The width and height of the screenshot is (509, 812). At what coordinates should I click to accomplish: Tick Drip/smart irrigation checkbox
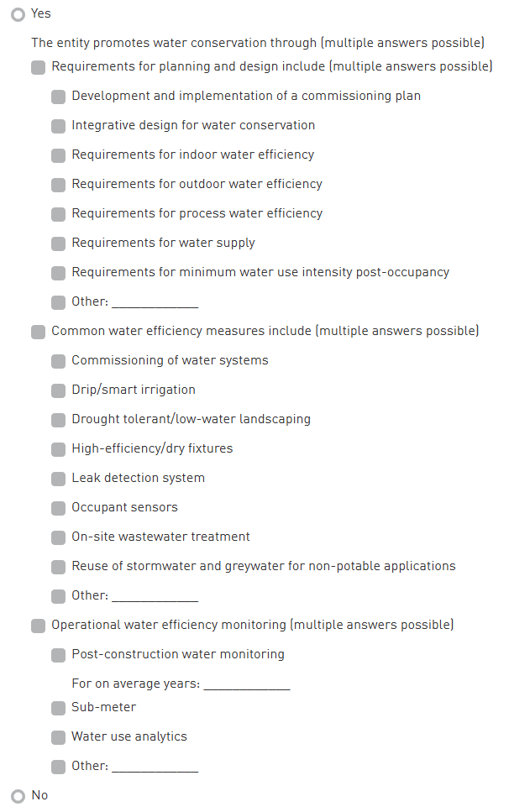tap(58, 390)
